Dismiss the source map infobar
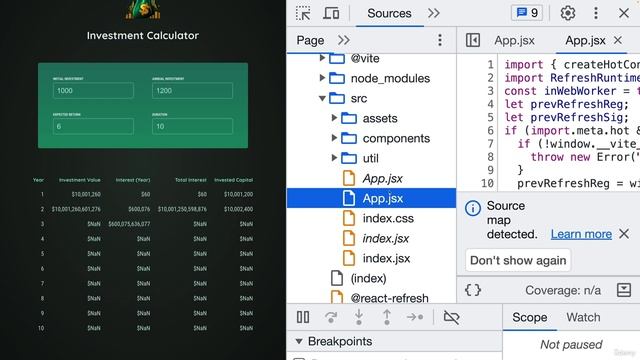 pos(624,234)
